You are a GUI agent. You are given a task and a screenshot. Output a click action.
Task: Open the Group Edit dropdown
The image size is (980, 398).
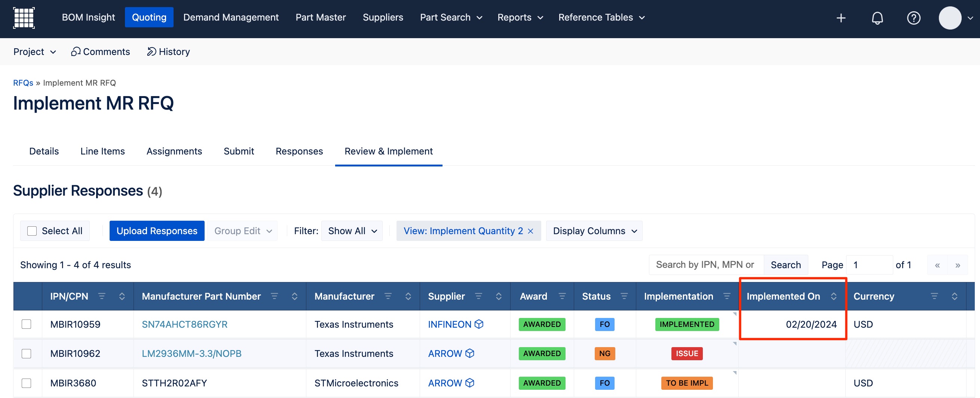coord(242,231)
